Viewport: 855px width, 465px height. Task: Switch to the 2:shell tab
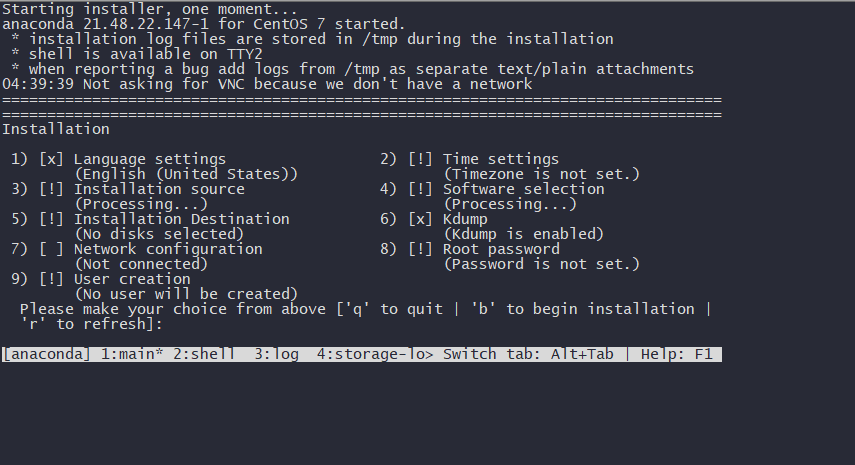point(204,354)
